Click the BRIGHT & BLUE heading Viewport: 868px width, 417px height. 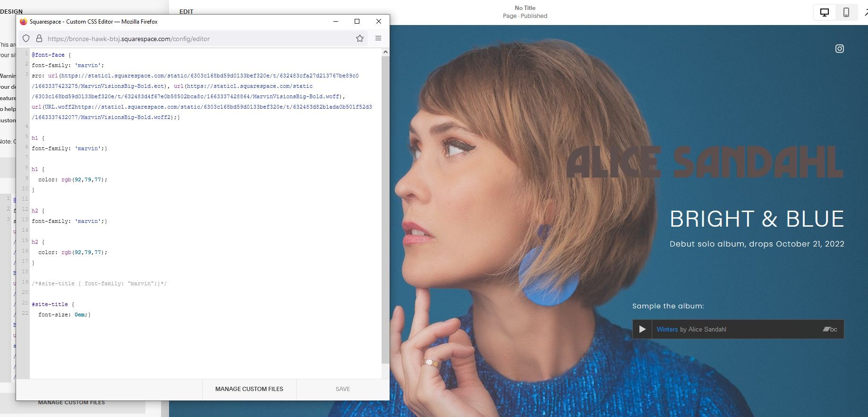[x=757, y=219]
